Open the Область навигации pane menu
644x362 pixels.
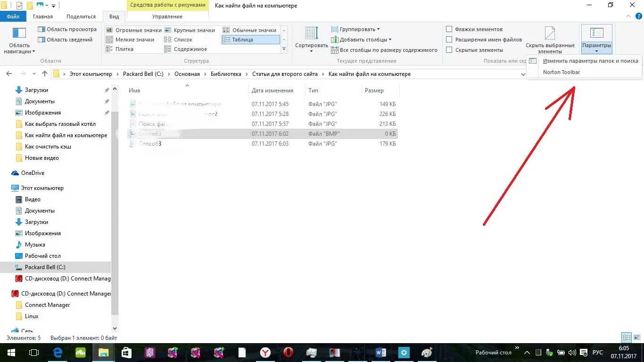tap(19, 40)
